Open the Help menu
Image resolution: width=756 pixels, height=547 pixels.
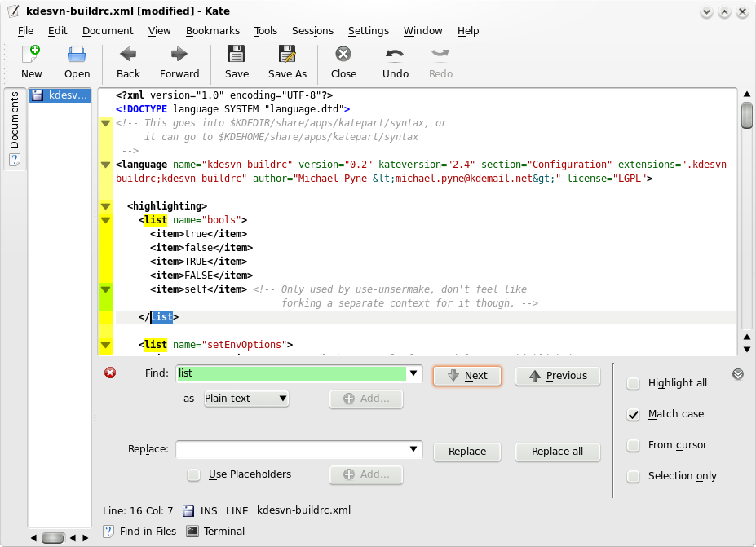[468, 31]
